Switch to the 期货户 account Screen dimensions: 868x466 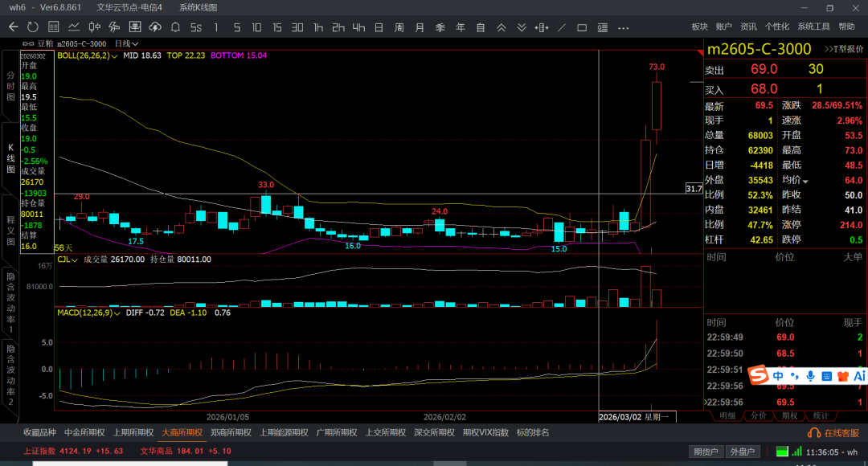[x=707, y=452]
